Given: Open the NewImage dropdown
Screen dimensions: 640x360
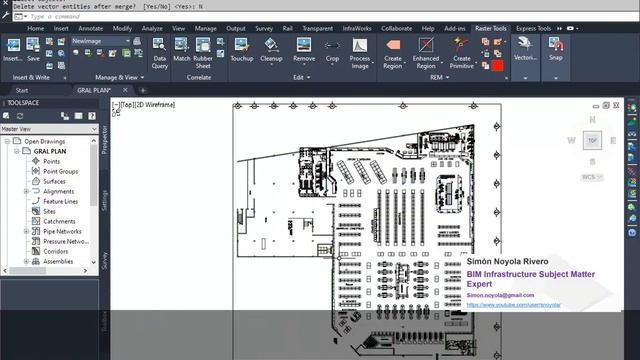Looking at the screenshot, I should [x=127, y=41].
